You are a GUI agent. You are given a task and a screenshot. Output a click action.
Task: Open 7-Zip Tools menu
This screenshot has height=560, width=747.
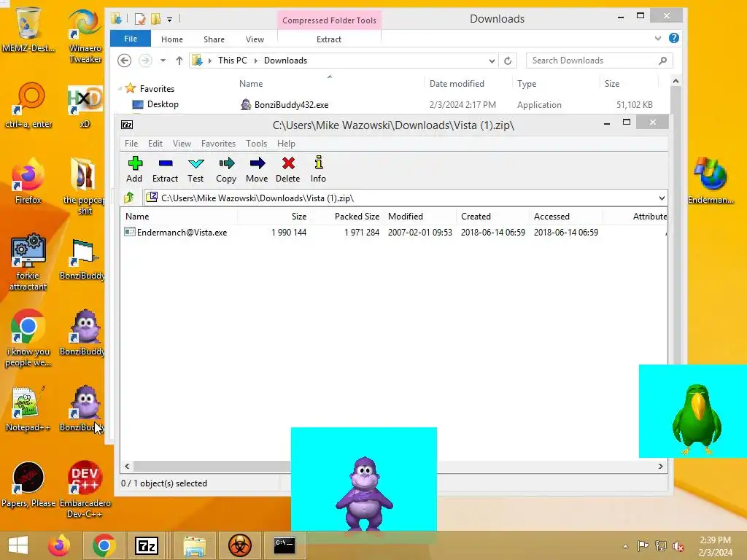[x=256, y=144]
